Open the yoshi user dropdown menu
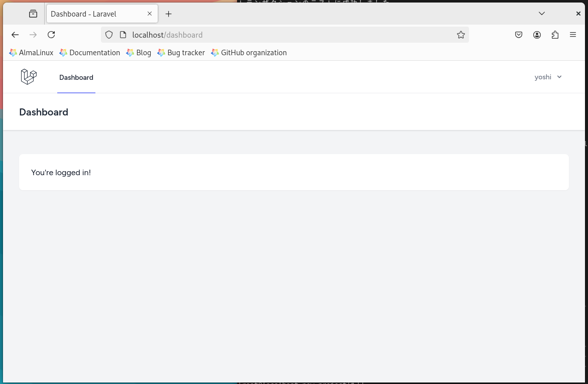Viewport: 588px width, 384px height. coord(548,77)
